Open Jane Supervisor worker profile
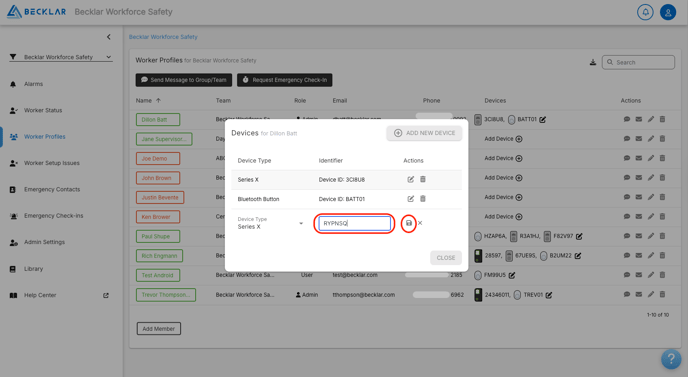Image resolution: width=688 pixels, height=377 pixels. (x=164, y=139)
